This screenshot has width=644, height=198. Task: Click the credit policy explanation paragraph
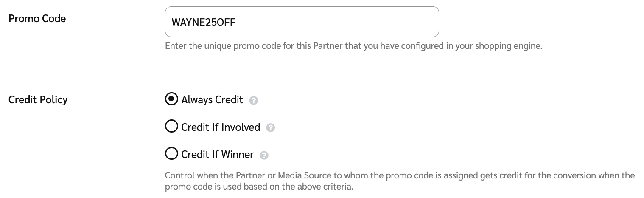click(x=399, y=181)
